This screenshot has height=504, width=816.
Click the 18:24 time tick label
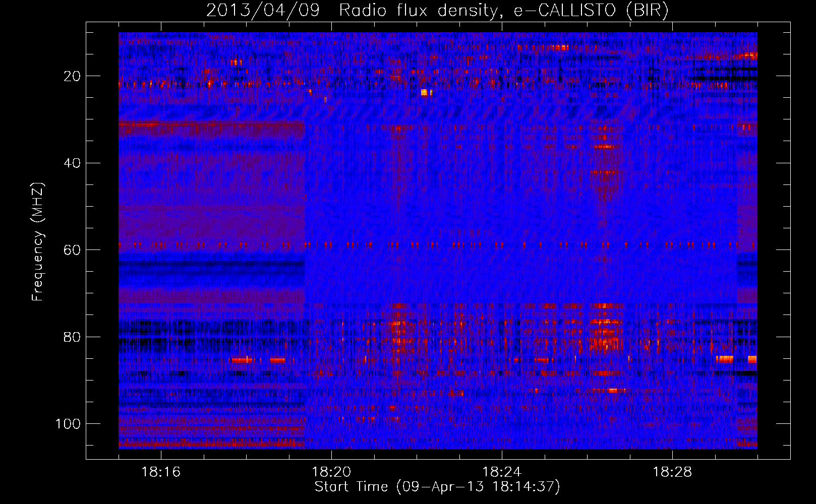pyautogui.click(x=502, y=472)
